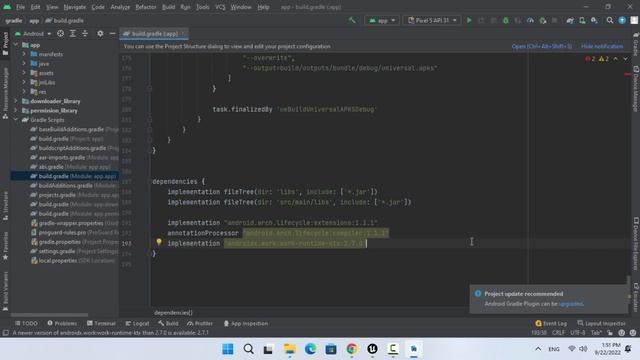This screenshot has height=360, width=640.
Task: Click the Debug app bug icon
Action: (x=506, y=20)
